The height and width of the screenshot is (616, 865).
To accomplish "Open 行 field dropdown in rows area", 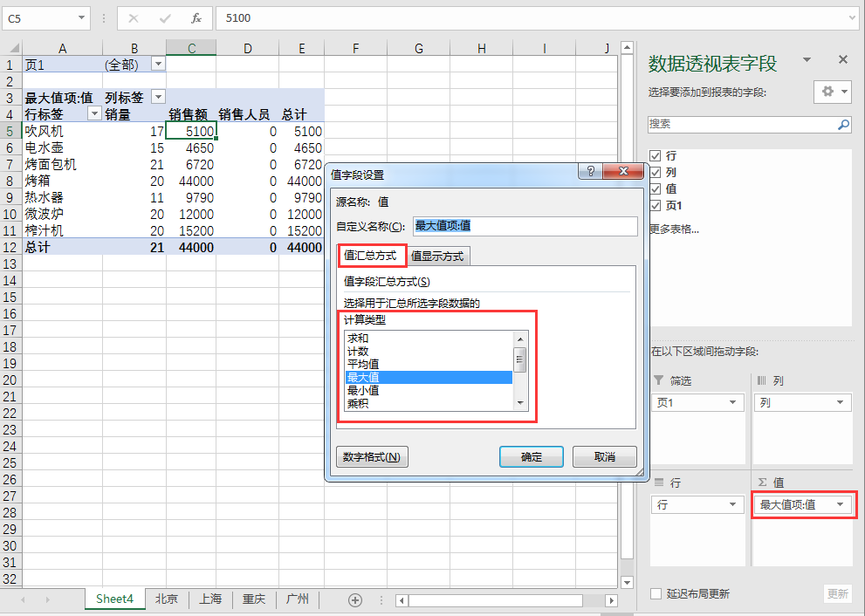I will pos(732,504).
